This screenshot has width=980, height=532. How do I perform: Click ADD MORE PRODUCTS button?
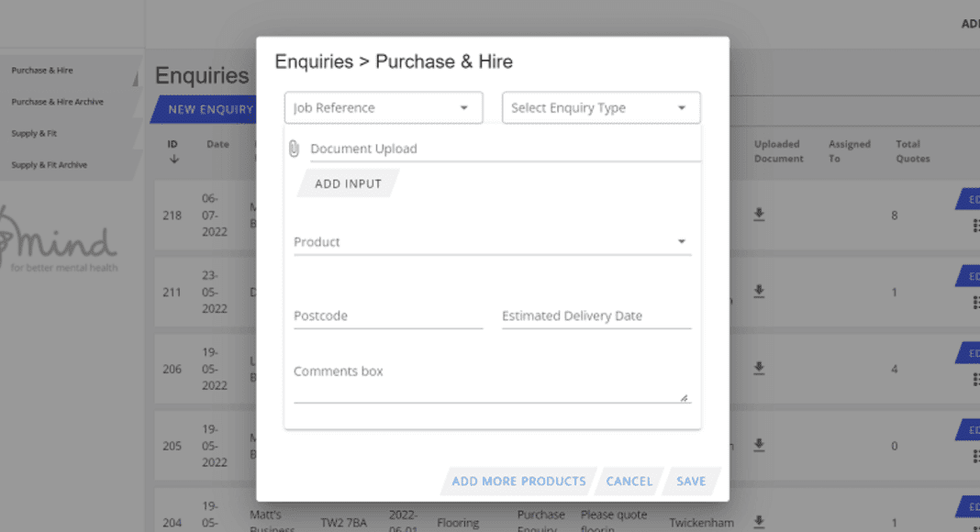click(518, 482)
